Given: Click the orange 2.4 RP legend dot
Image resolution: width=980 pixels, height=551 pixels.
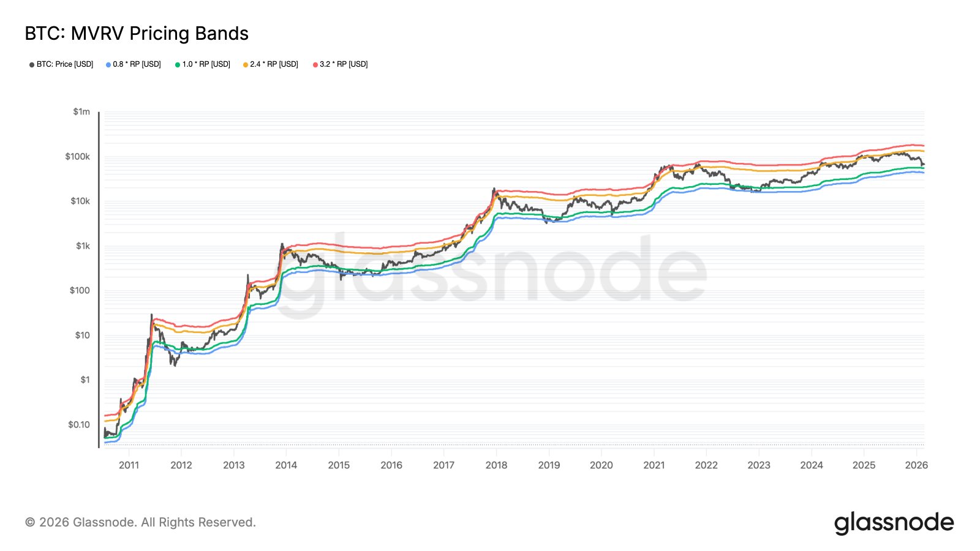Looking at the screenshot, I should pos(246,65).
